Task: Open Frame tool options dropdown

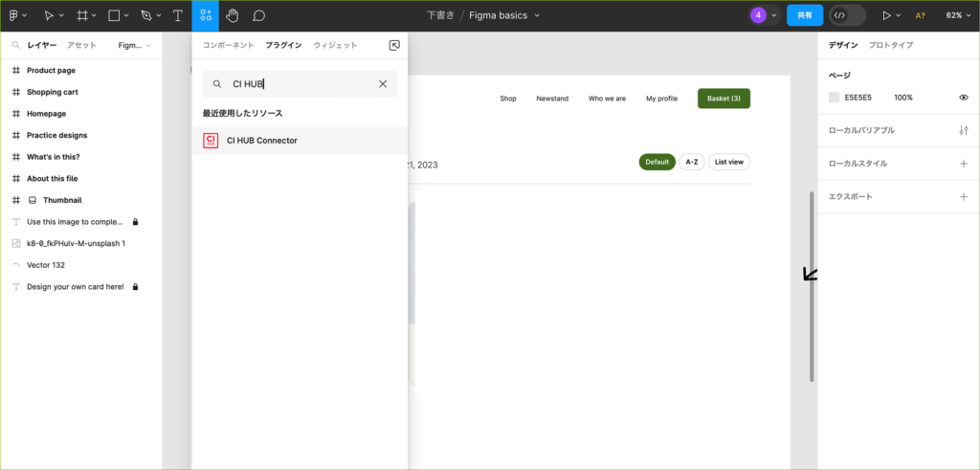Action: click(95, 15)
